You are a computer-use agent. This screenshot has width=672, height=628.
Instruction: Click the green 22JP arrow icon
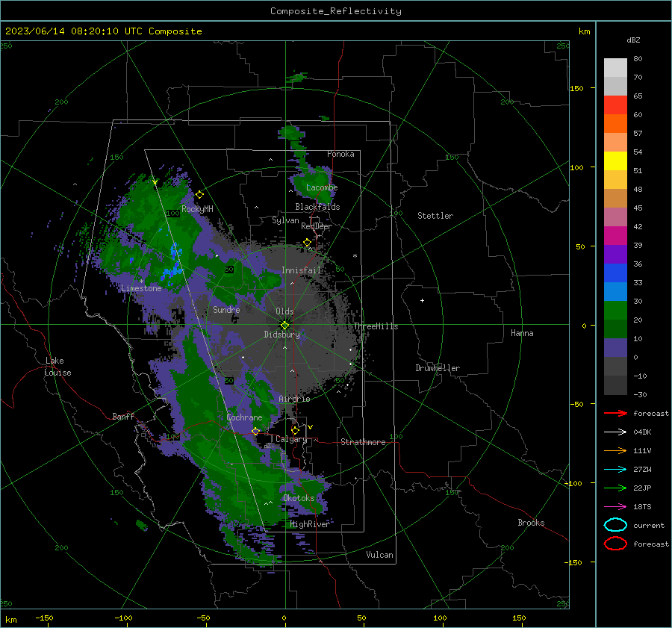(615, 488)
